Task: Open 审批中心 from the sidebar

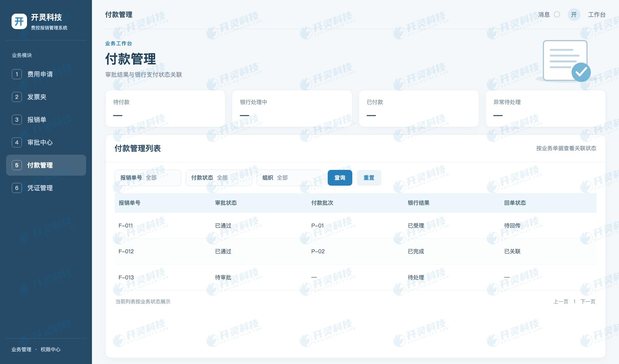Action: coord(46,142)
